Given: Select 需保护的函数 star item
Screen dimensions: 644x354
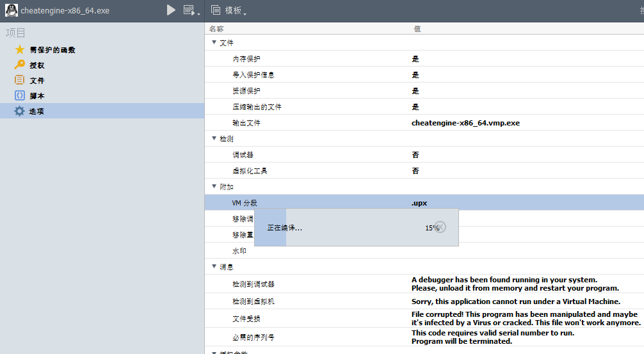Looking at the screenshot, I should click(x=102, y=50).
